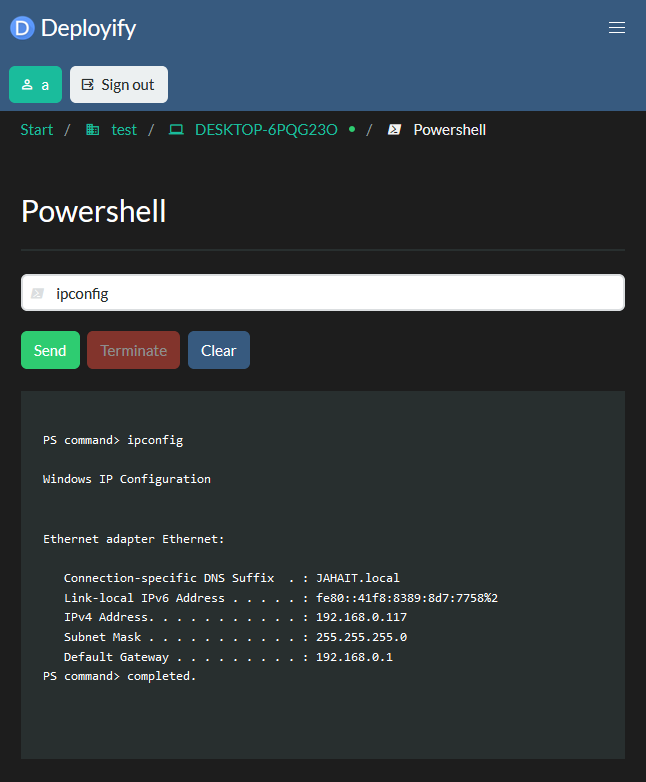Click 'PS command> ipconfig' output line

coord(113,440)
